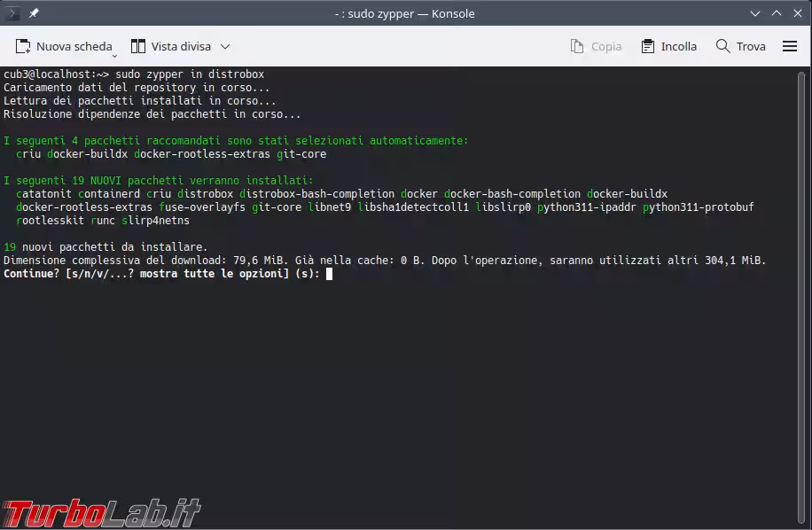Image resolution: width=812 pixels, height=530 pixels.
Task: Click the command text 'sudo zypper in distrobox'
Action: (x=190, y=74)
